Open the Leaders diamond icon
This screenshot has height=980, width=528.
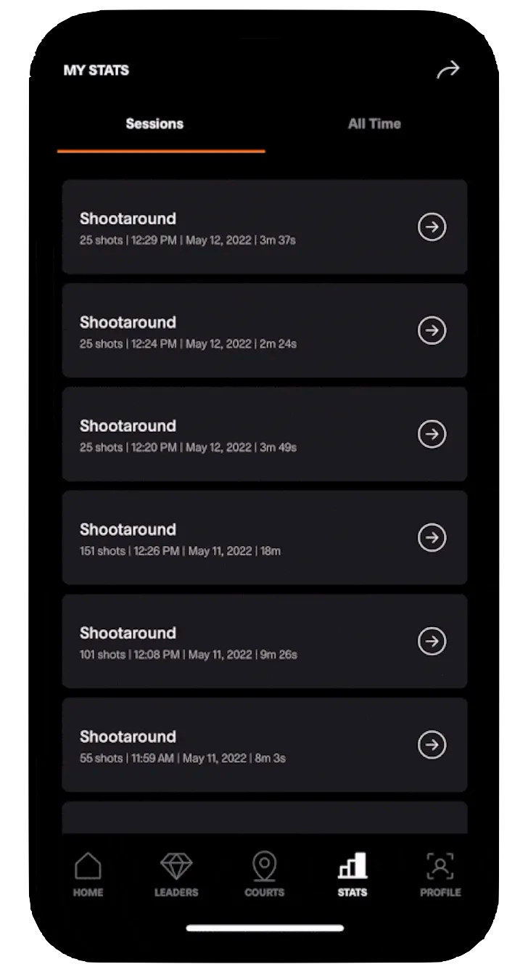(x=176, y=866)
